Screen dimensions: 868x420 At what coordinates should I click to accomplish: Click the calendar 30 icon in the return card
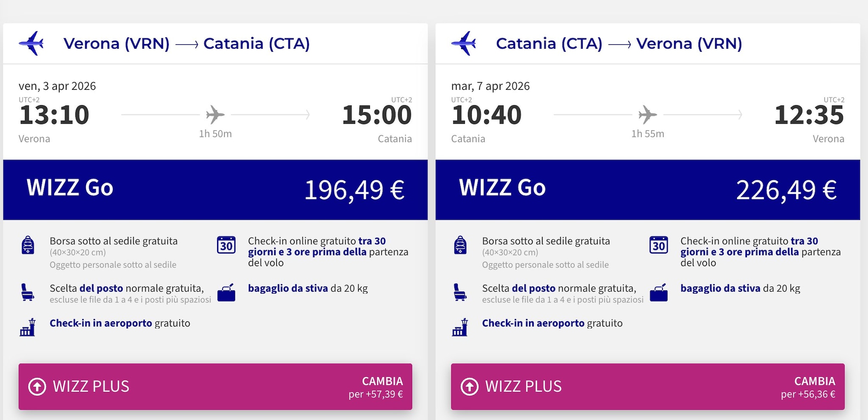click(659, 245)
